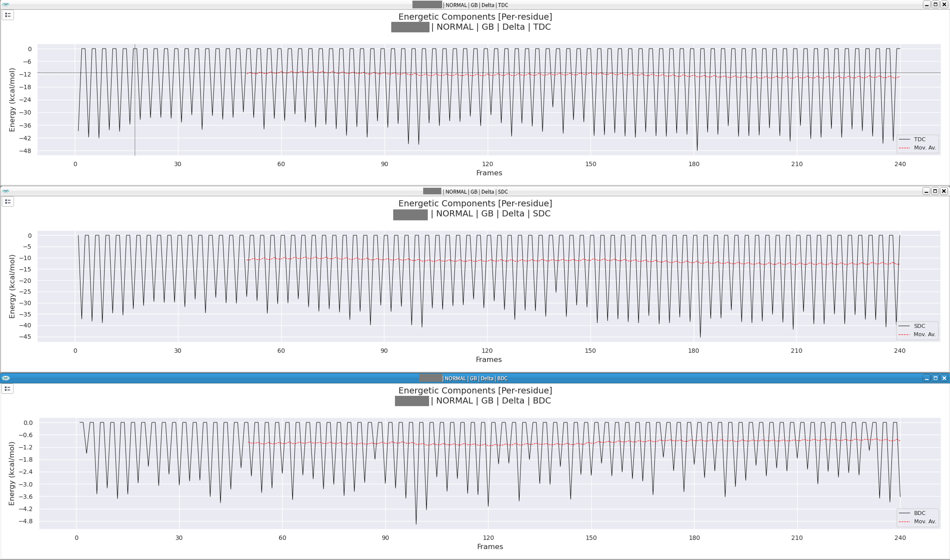Minimize the SDC chart window
Viewport: 950px width, 560px height.
[926, 191]
